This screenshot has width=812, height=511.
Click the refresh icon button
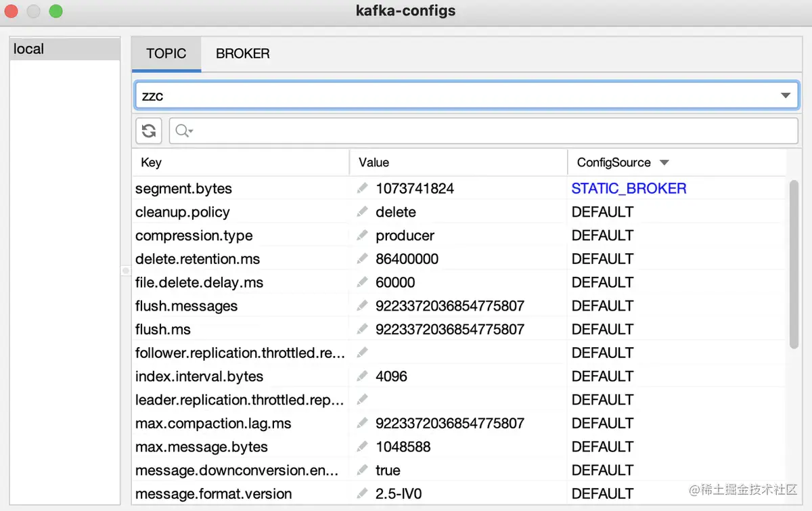tap(149, 131)
